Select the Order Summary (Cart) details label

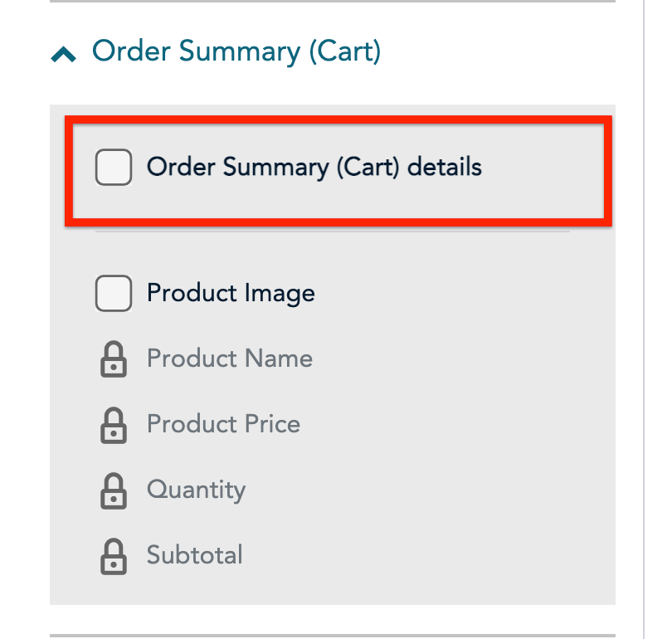[x=315, y=167]
